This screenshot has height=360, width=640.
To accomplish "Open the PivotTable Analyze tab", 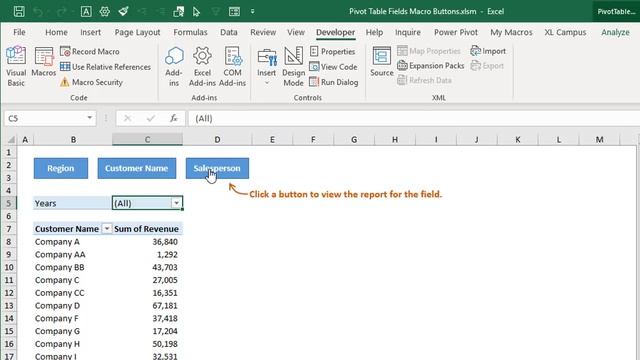I will 615,32.
